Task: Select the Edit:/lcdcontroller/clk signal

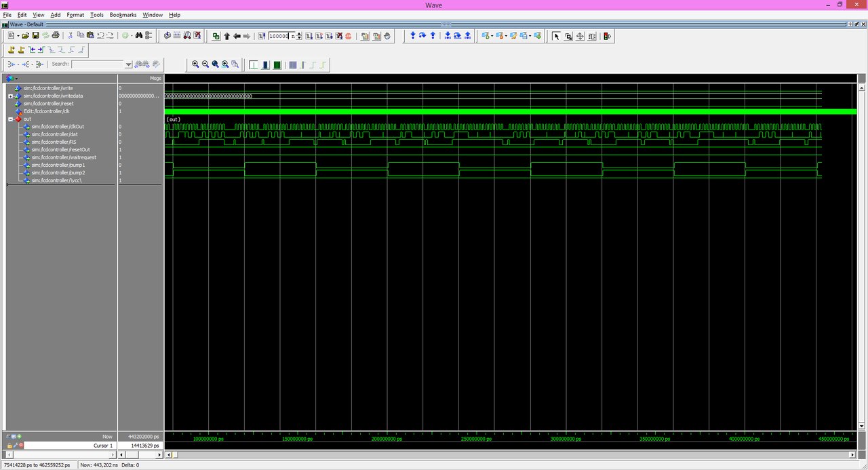Action: coord(47,111)
